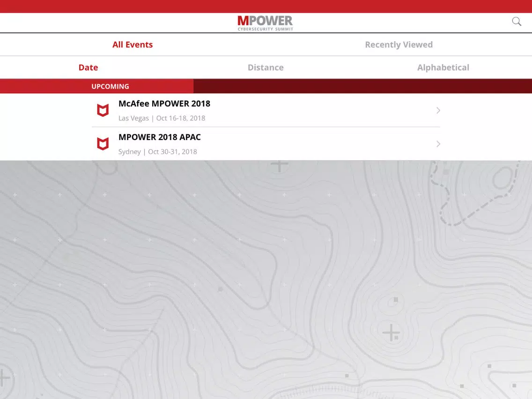Sort events in Alphabetical order

coord(443,67)
